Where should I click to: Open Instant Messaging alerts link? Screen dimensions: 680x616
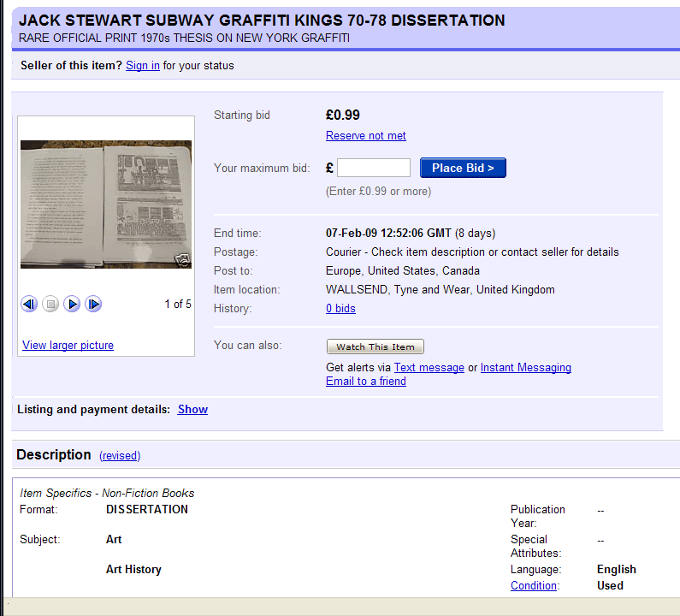click(526, 367)
